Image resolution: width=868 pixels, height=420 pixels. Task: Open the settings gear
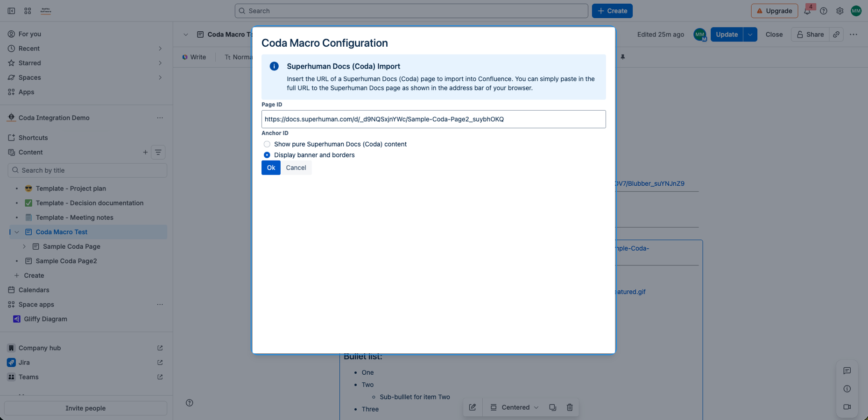click(x=840, y=11)
